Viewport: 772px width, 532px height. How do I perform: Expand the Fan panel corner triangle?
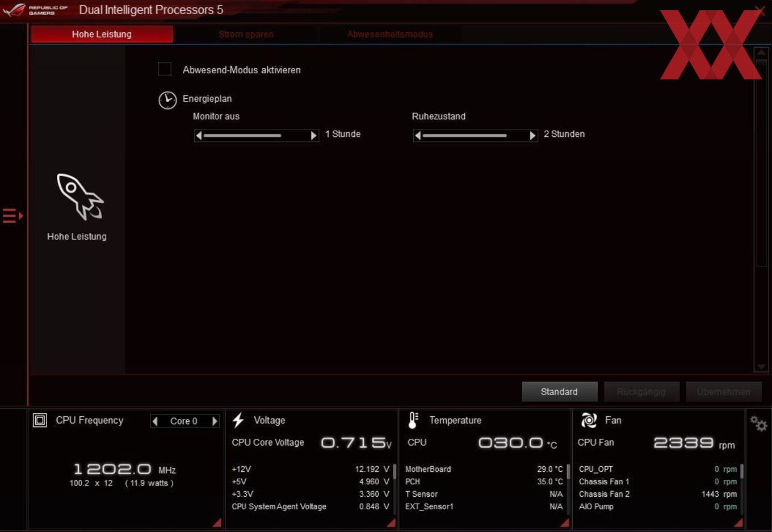739,523
